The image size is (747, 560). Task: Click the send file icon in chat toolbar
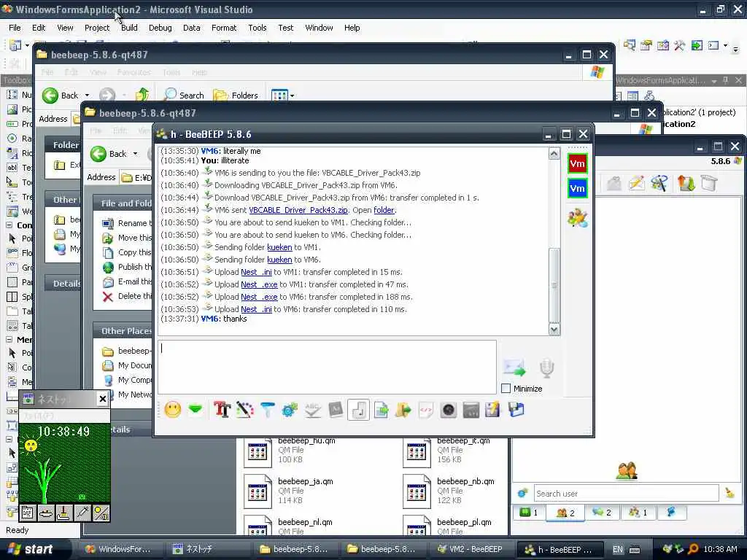tap(381, 410)
